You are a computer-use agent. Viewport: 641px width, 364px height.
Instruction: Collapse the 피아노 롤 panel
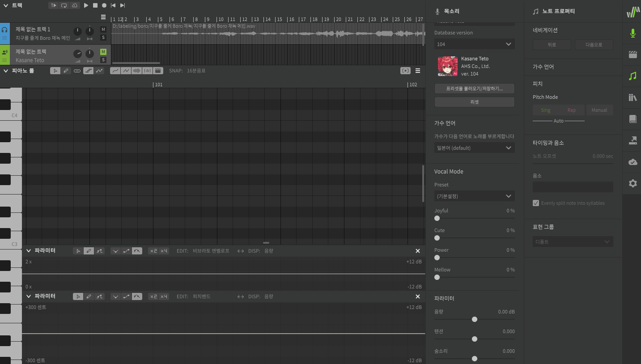point(5,71)
